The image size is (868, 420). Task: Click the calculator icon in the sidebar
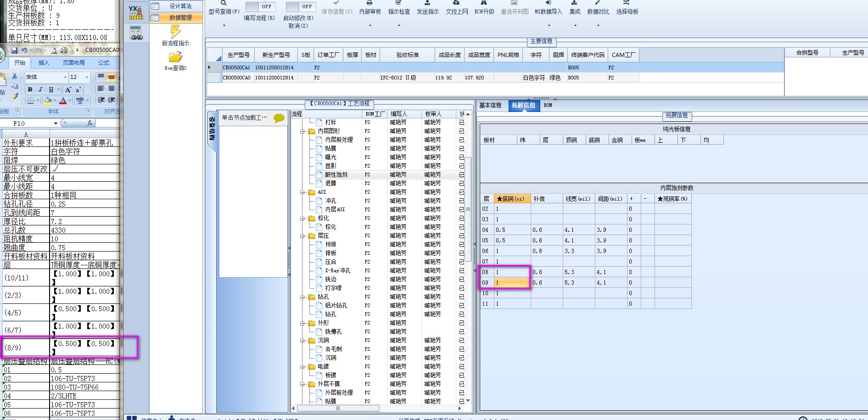tap(136, 33)
